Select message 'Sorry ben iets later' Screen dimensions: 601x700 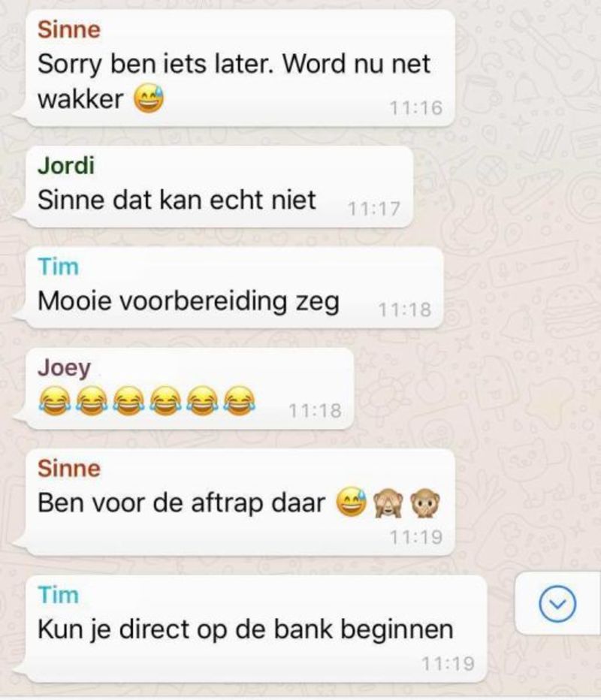point(240,68)
